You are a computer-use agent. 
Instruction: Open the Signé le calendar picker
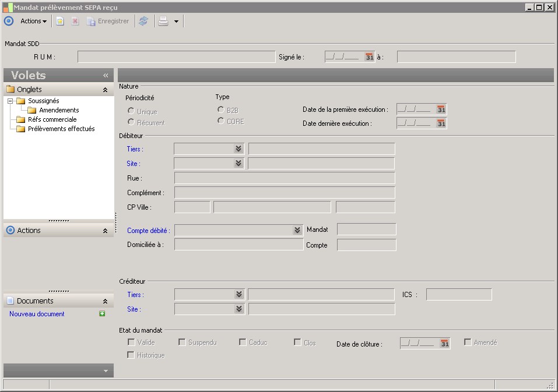369,57
